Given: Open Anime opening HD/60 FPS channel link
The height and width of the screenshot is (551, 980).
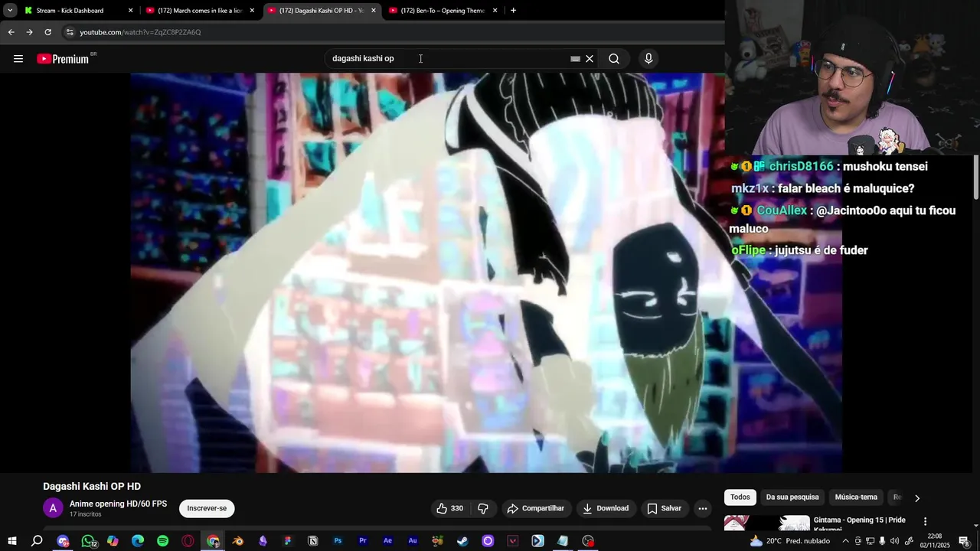Looking at the screenshot, I should click(118, 504).
